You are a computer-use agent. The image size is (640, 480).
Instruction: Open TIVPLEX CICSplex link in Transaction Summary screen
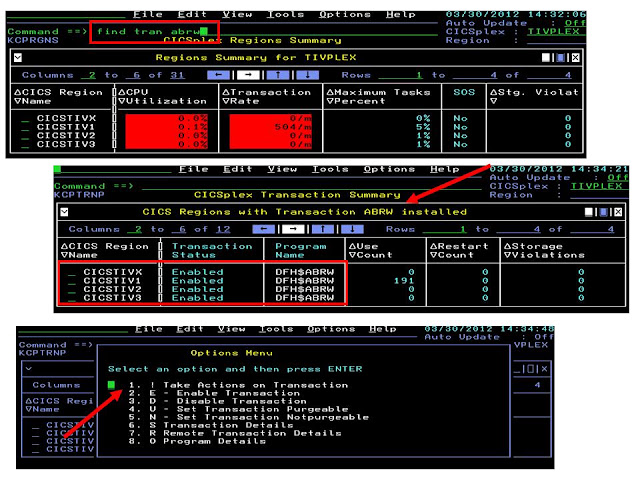[596, 186]
